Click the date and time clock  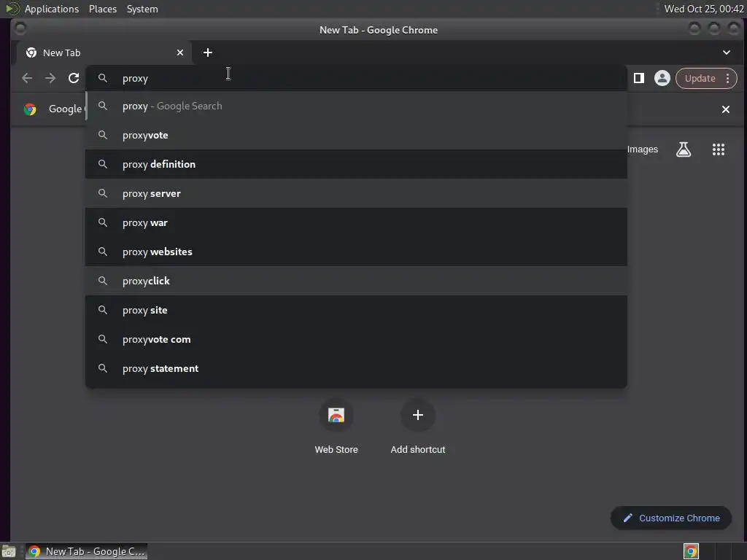[704, 9]
